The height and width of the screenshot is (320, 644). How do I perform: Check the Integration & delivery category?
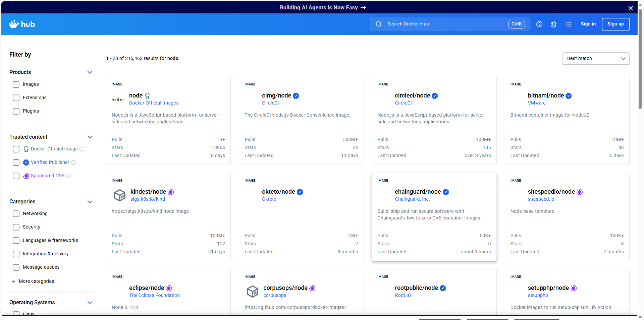pos(16,254)
